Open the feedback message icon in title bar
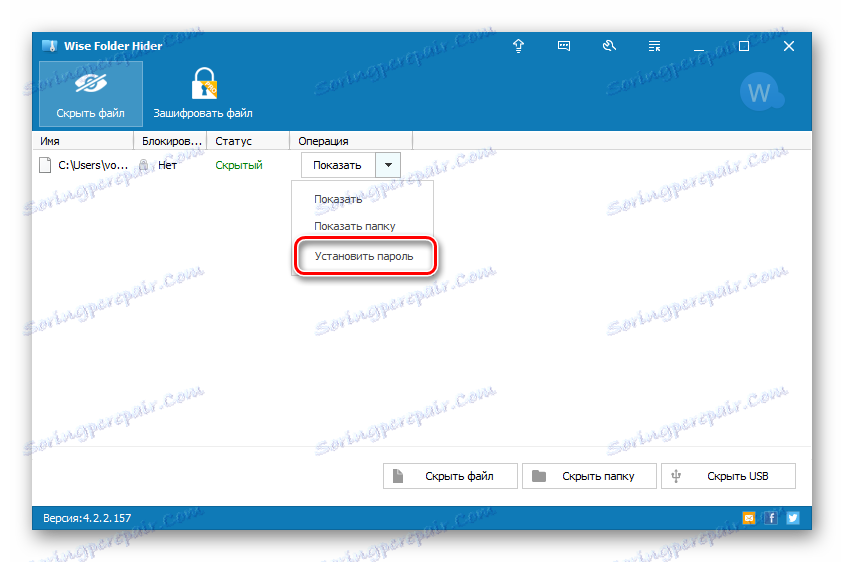This screenshot has width=844, height=562. (x=564, y=46)
